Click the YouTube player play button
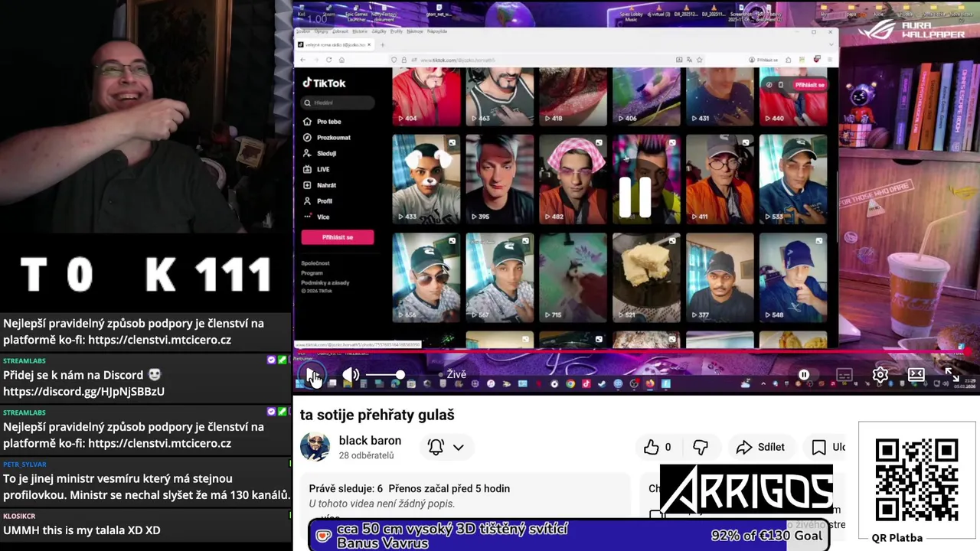Viewport: 980px width, 551px height. pyautogui.click(x=312, y=375)
